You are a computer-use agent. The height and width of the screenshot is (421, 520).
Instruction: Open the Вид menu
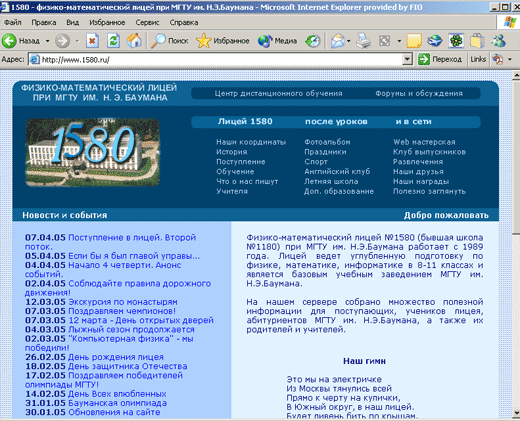(x=72, y=22)
